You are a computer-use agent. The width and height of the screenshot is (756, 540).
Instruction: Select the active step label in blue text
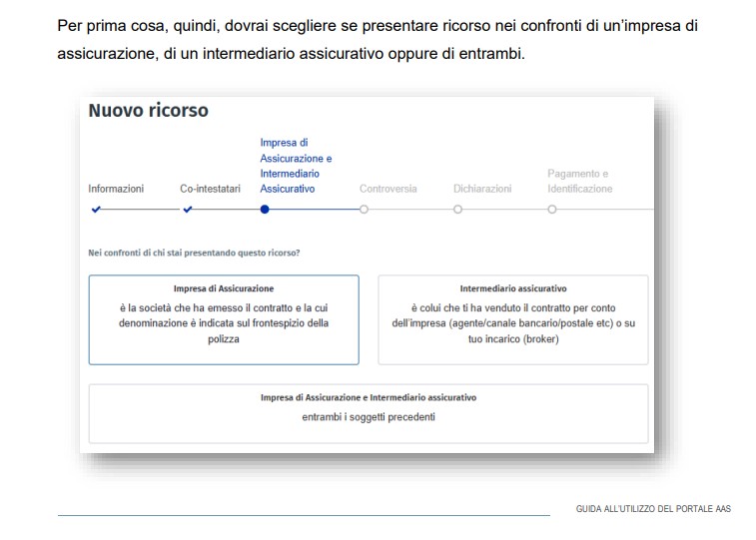click(296, 165)
